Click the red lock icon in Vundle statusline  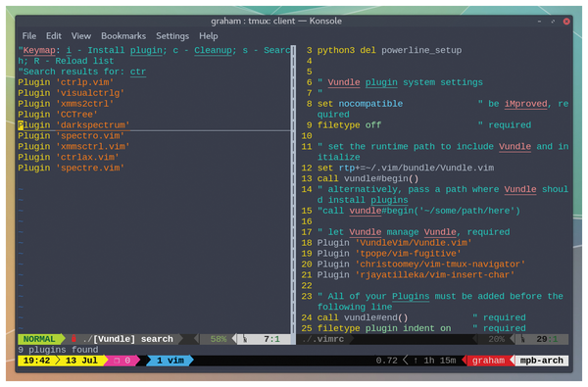point(73,339)
